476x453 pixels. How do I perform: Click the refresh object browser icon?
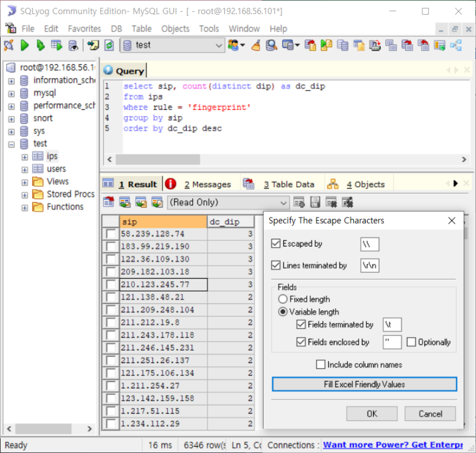(109, 46)
